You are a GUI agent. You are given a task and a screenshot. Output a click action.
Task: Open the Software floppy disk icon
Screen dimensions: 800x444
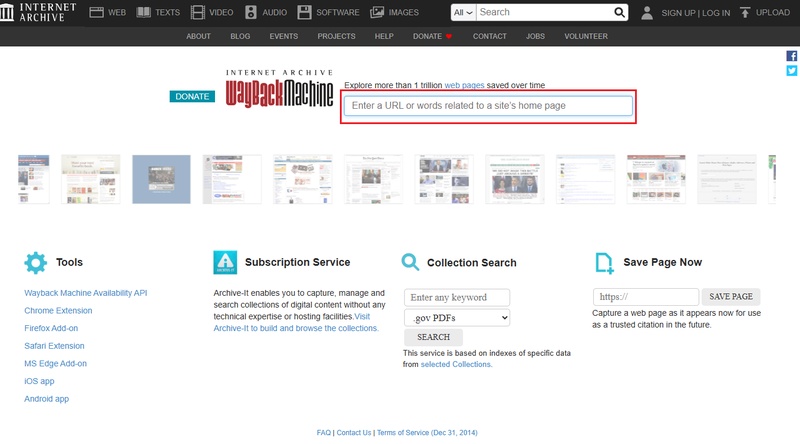point(304,12)
